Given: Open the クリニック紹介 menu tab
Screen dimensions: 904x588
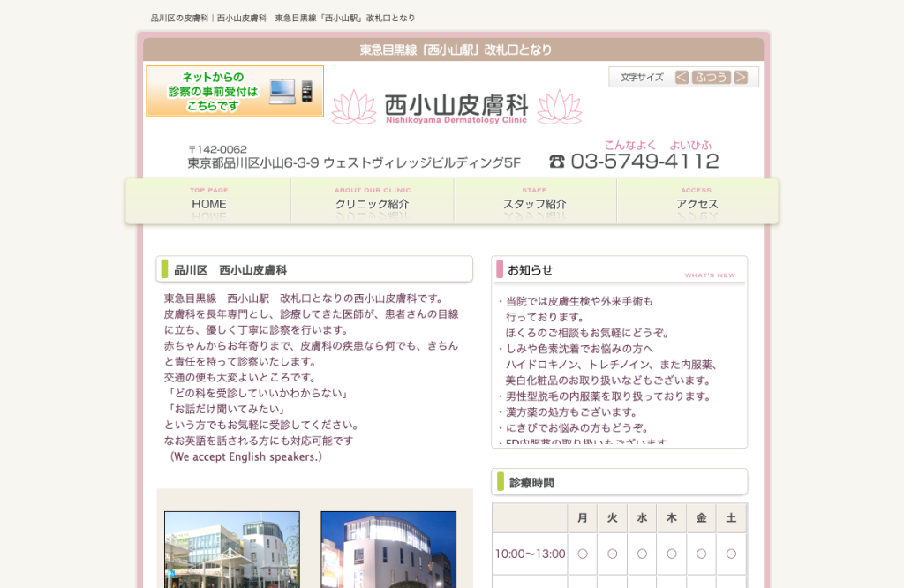Looking at the screenshot, I should point(373,200).
